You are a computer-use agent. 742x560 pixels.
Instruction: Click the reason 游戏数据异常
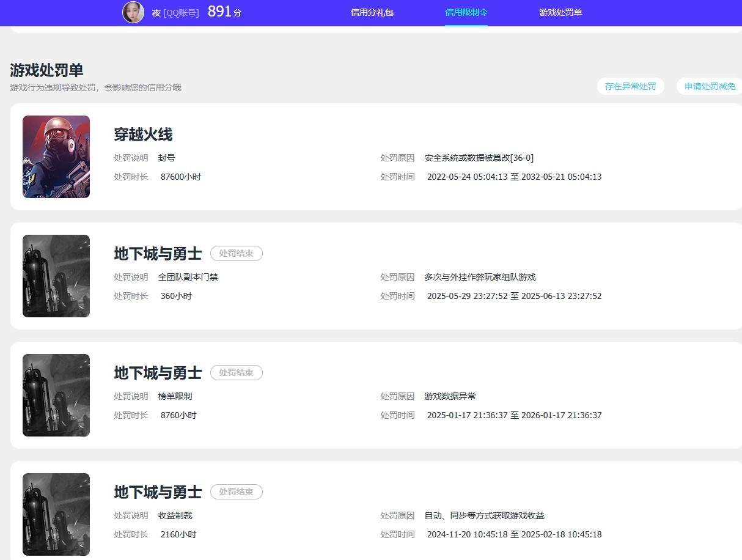450,396
